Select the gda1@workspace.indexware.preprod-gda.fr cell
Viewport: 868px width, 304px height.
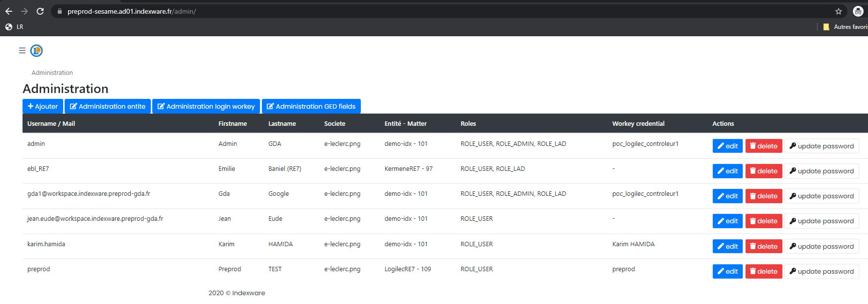89,193
